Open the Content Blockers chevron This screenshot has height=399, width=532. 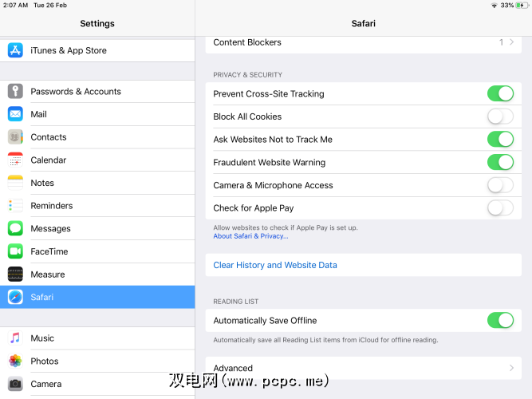[x=511, y=42]
